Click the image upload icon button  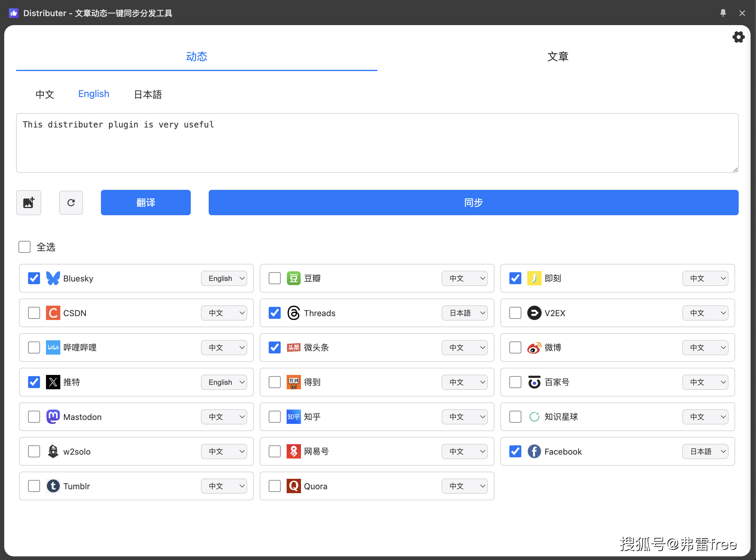(29, 202)
